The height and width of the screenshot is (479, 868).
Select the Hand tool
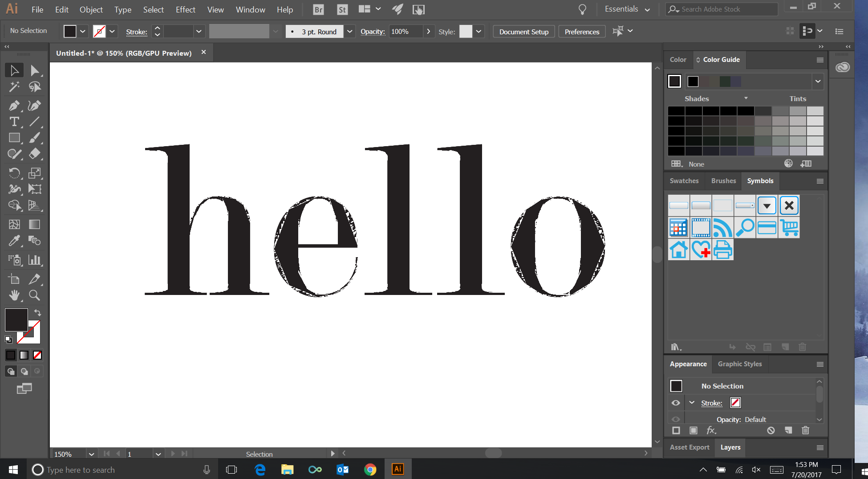14,295
